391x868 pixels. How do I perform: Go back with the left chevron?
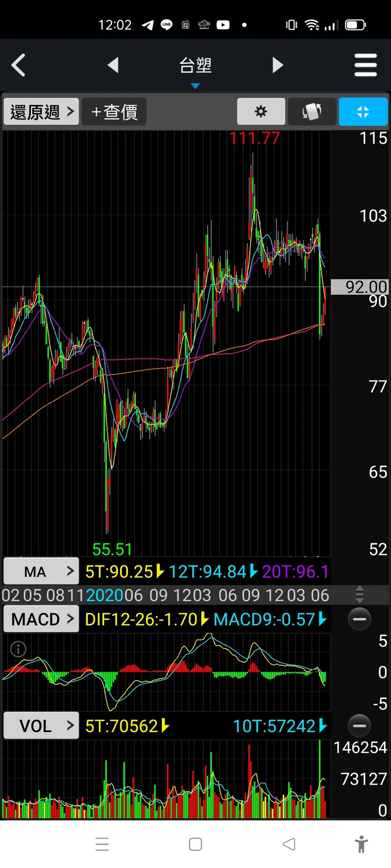tap(18, 65)
